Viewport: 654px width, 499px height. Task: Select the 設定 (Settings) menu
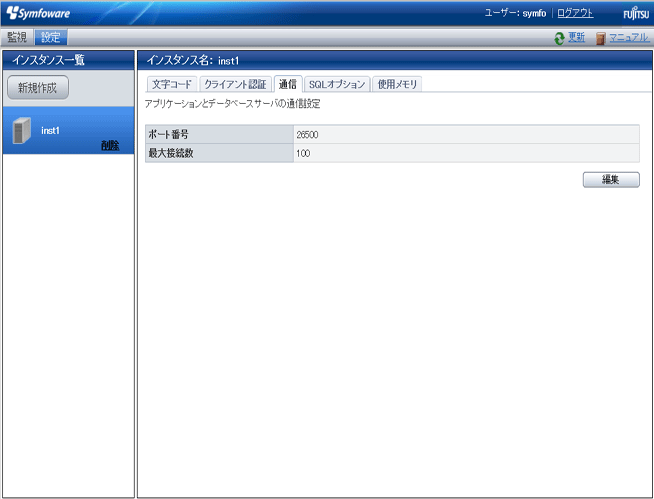point(50,37)
